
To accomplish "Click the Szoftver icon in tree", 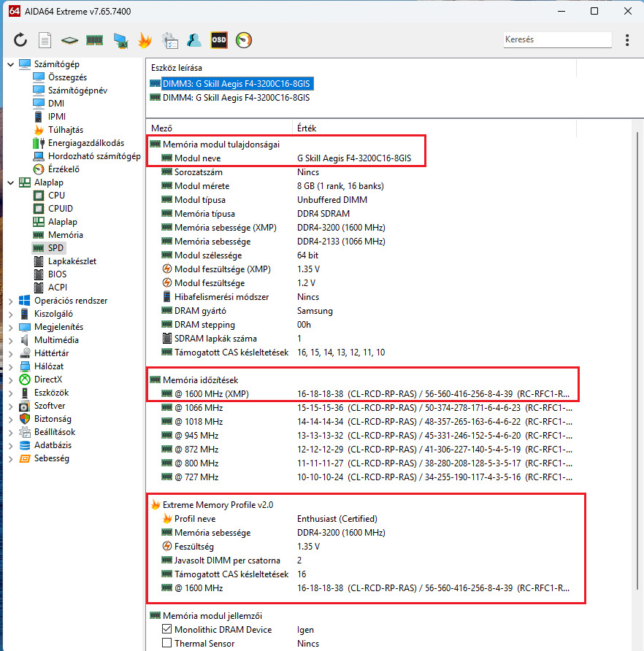I will [x=25, y=406].
